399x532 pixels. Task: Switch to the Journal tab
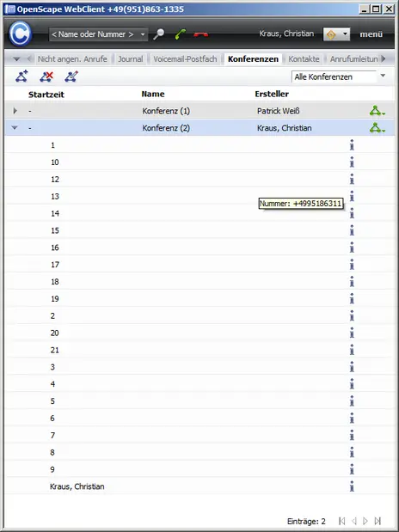pyautogui.click(x=131, y=59)
